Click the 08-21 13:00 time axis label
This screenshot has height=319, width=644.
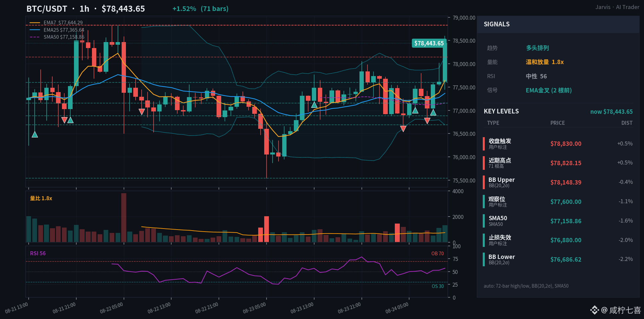tap(17, 308)
